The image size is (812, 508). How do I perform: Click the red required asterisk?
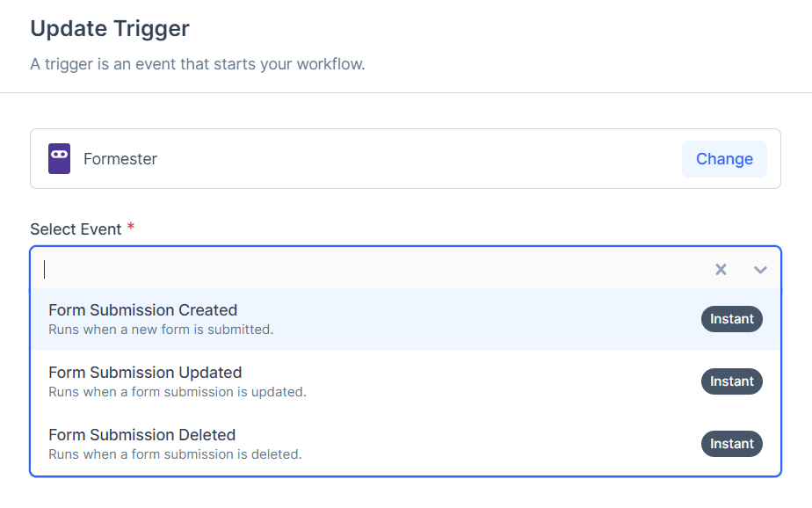click(x=131, y=228)
